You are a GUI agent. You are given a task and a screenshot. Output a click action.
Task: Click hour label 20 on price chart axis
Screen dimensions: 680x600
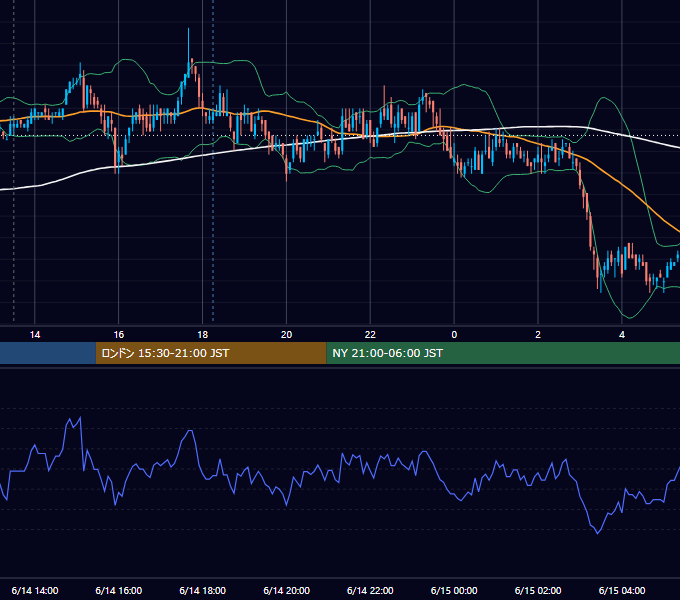pyautogui.click(x=286, y=335)
